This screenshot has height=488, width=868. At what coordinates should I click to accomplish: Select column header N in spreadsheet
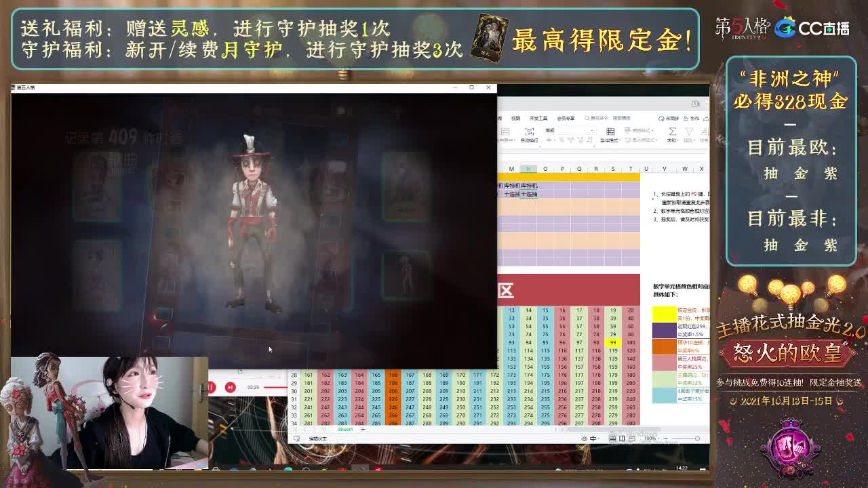click(528, 169)
